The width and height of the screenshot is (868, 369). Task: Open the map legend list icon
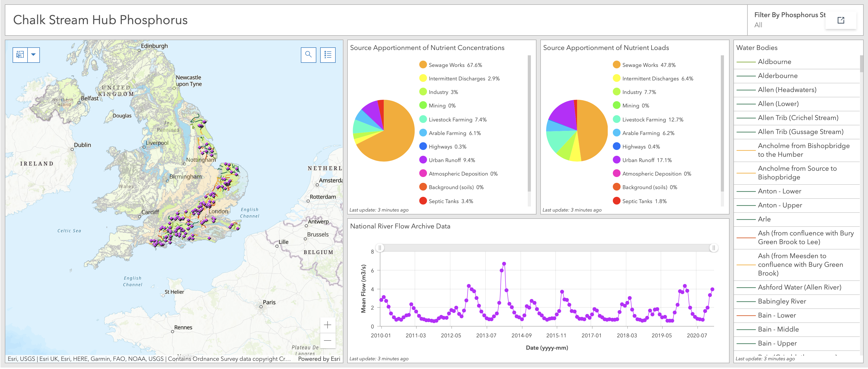pos(327,55)
